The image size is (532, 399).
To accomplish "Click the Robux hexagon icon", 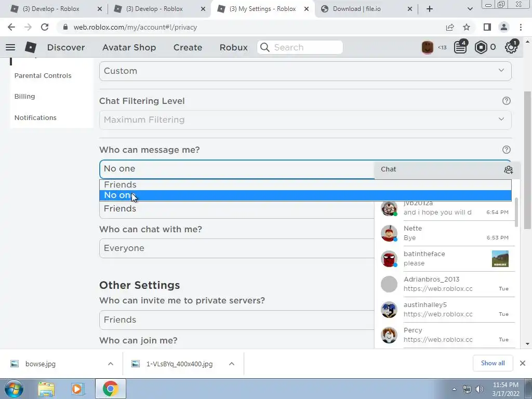I will coord(481,47).
